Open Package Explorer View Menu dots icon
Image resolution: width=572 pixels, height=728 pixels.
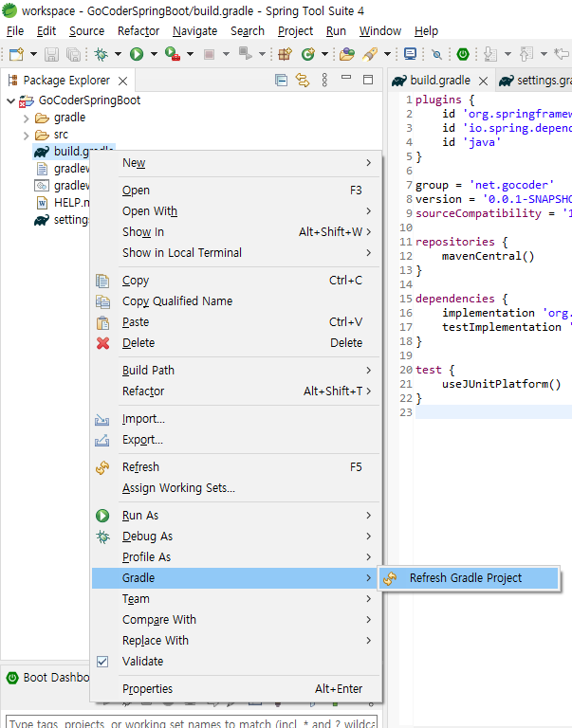pyautogui.click(x=324, y=81)
